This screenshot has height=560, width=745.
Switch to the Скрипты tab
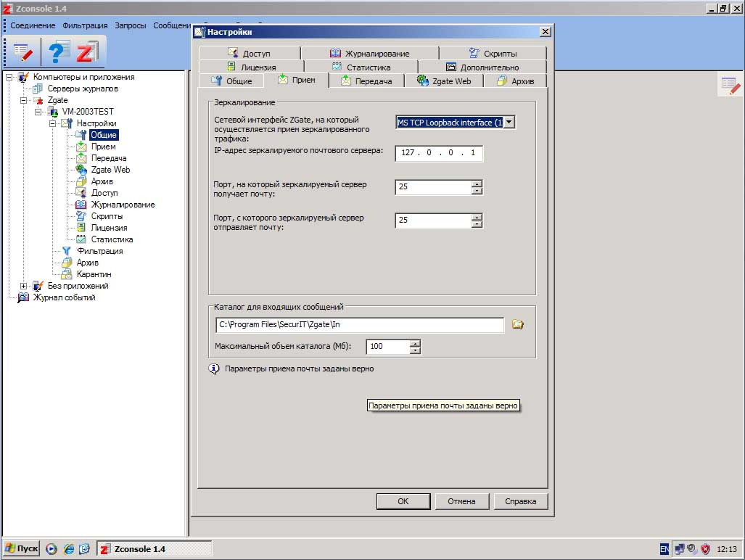493,53
